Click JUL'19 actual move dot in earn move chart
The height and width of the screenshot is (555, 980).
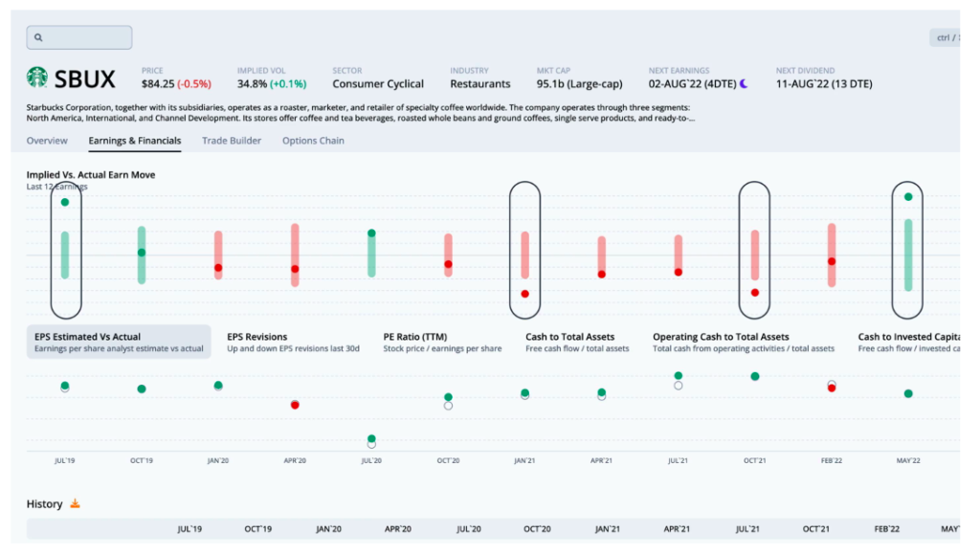click(x=65, y=202)
